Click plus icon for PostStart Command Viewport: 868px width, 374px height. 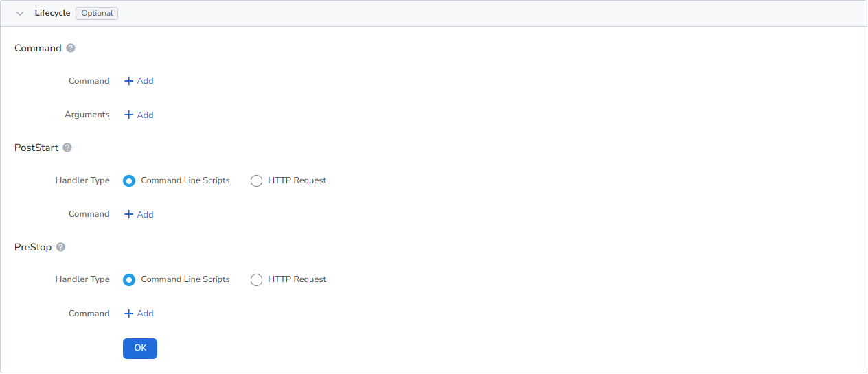pyautogui.click(x=128, y=215)
